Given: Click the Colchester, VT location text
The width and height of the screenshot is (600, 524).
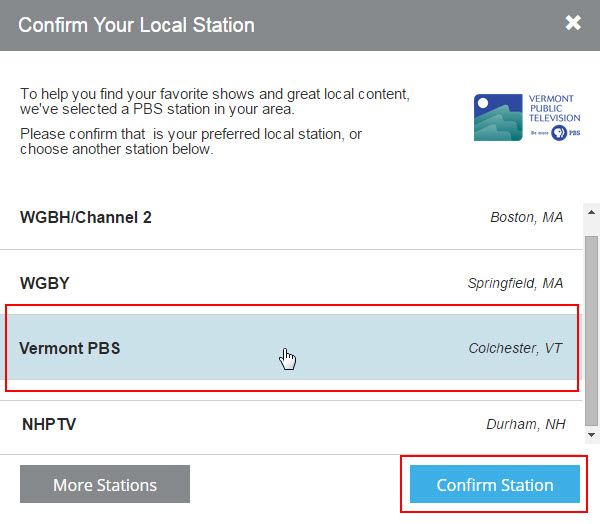Looking at the screenshot, I should pos(515,348).
